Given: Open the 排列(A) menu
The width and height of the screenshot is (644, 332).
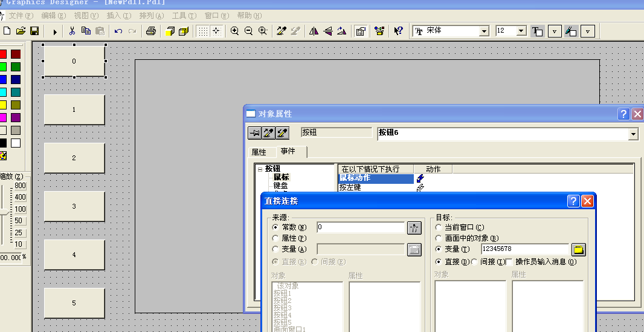Looking at the screenshot, I should [152, 16].
